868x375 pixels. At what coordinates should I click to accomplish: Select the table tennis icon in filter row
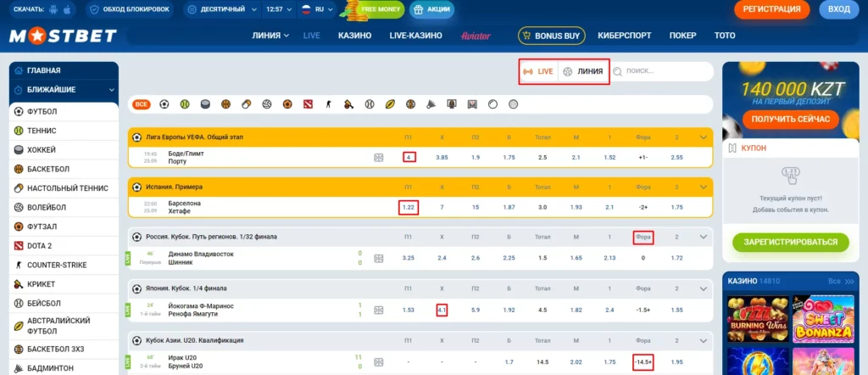(x=246, y=104)
